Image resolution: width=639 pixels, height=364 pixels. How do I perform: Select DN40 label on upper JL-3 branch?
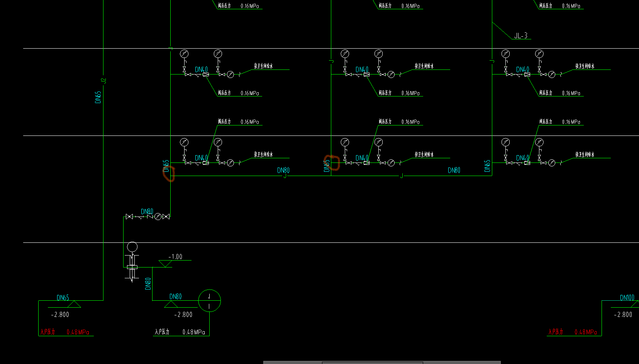pos(523,69)
